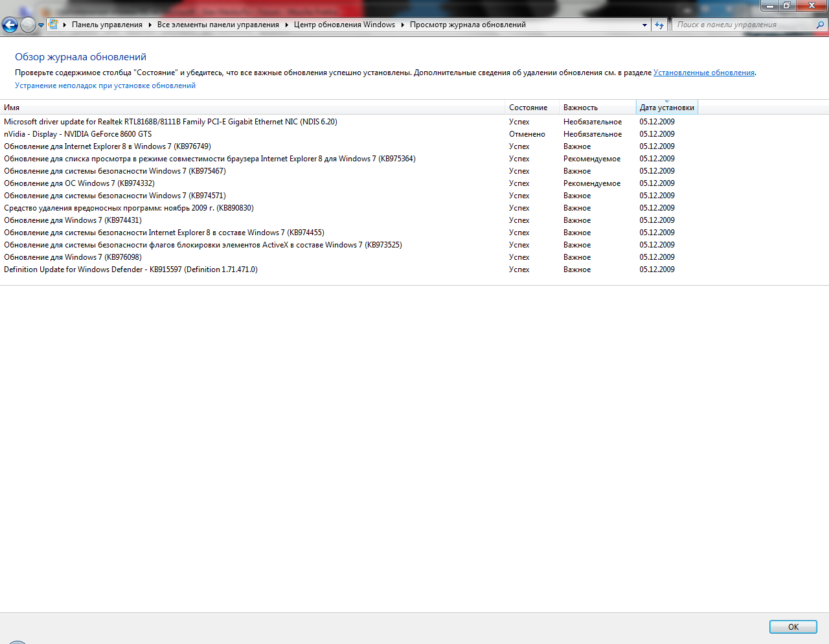829x644 pixels.
Task: Expand arrow after 'Центр обновления Windows' breadcrumb
Action: 402,25
